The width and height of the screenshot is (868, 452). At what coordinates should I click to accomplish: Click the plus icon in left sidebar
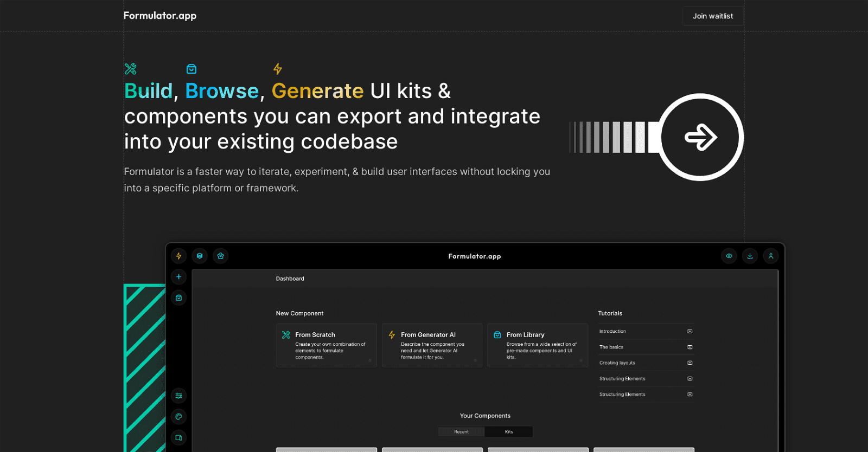pyautogui.click(x=178, y=277)
